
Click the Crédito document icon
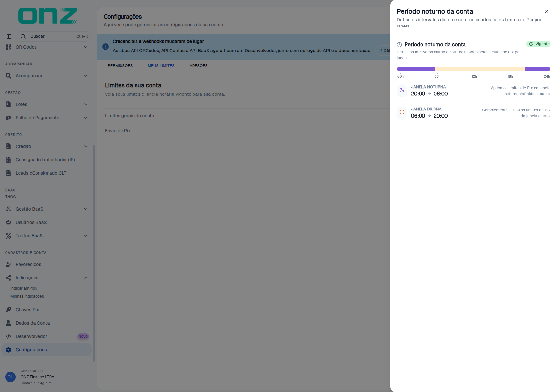[8, 146]
